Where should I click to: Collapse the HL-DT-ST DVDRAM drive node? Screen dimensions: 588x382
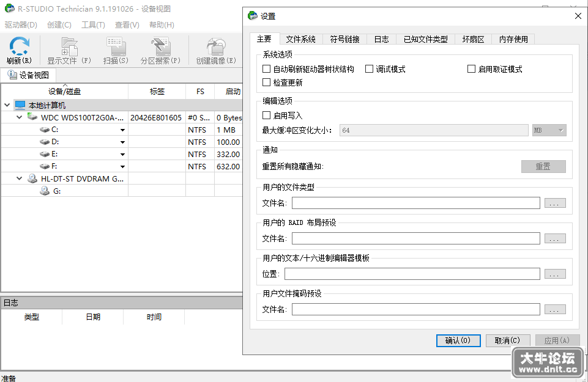point(19,178)
